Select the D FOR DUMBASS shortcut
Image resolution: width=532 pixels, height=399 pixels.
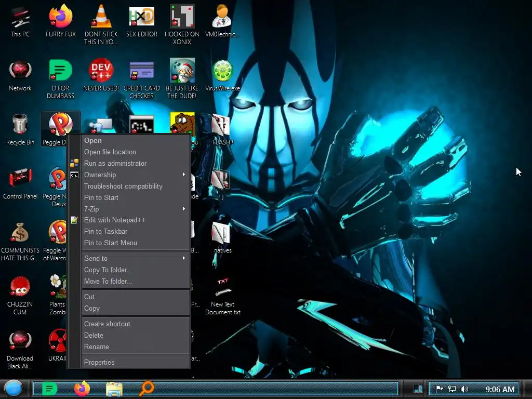pyautogui.click(x=60, y=79)
